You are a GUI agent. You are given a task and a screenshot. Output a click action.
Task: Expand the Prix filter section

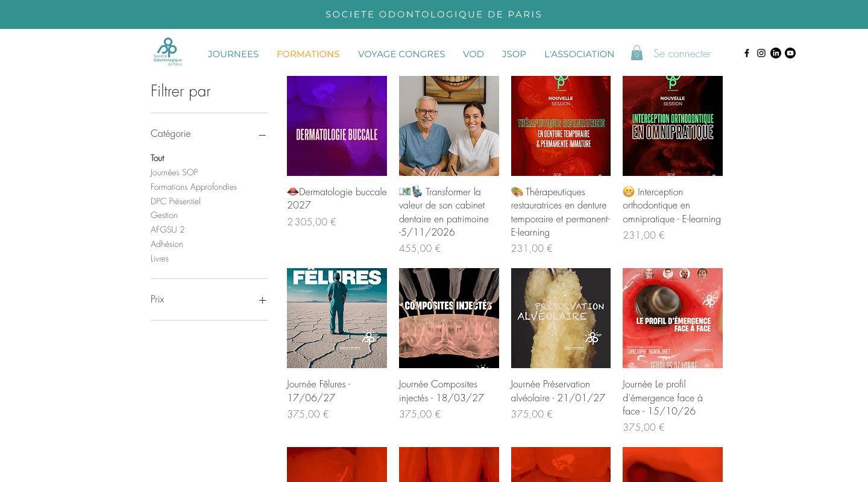click(x=262, y=300)
